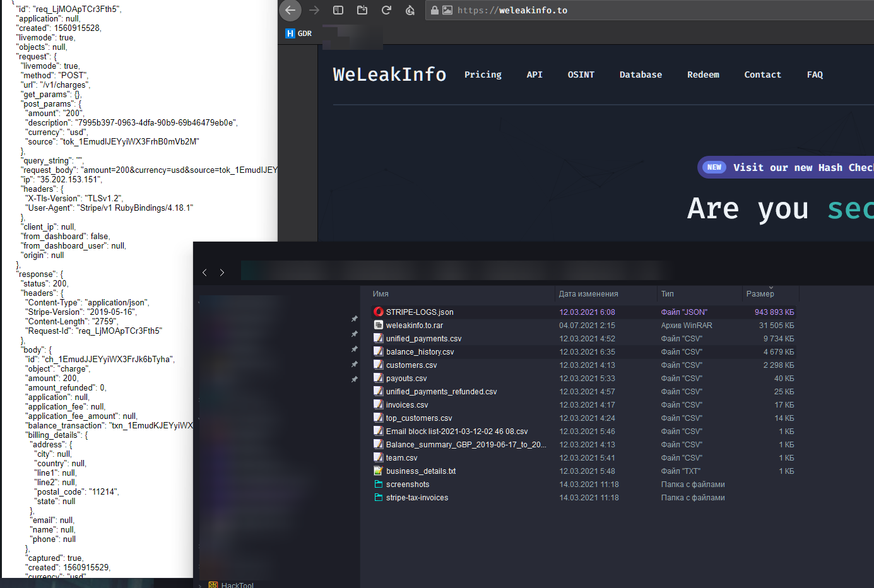
Task: Open the Database menu item
Action: click(641, 74)
